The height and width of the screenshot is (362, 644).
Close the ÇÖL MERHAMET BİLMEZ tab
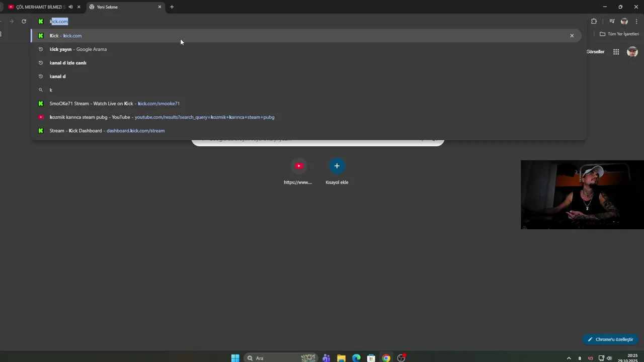pos(78,7)
